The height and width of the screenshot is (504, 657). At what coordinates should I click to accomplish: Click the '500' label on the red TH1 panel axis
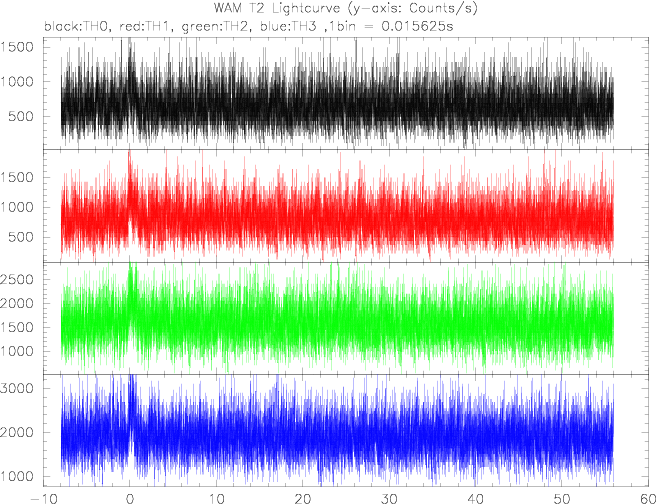pyautogui.click(x=21, y=237)
